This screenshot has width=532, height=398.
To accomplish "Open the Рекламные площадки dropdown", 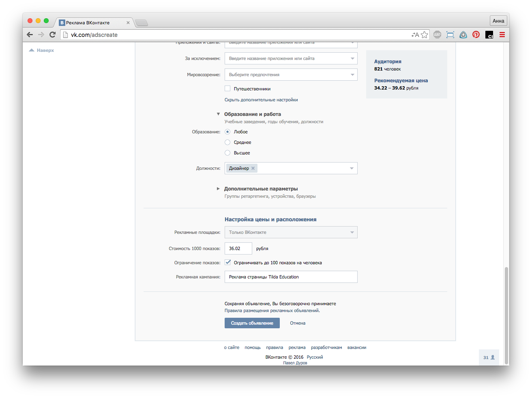I will point(291,232).
